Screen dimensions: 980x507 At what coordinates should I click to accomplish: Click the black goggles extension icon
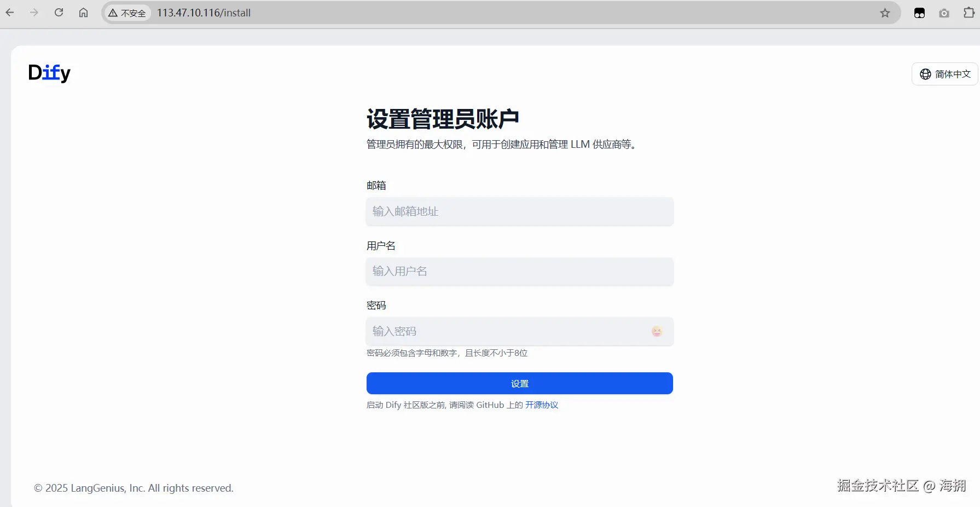point(919,13)
